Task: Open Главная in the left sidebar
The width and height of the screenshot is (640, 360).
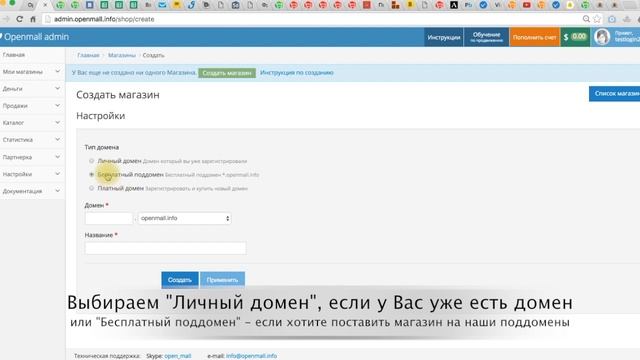Action: tap(32, 55)
